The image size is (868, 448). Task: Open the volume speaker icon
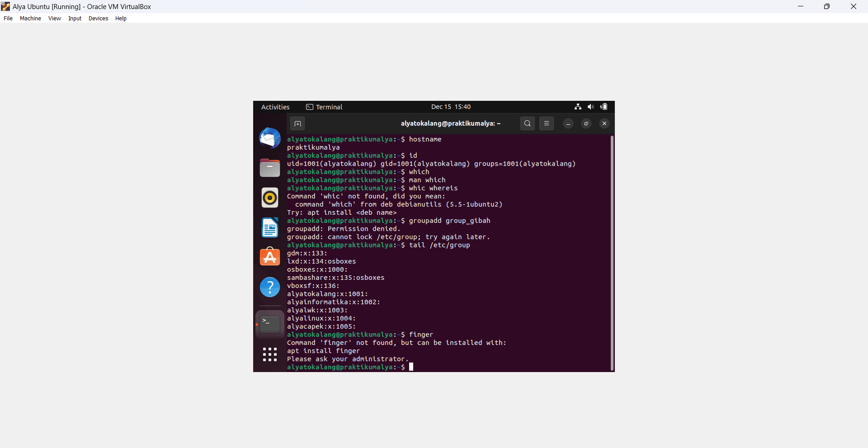point(590,107)
